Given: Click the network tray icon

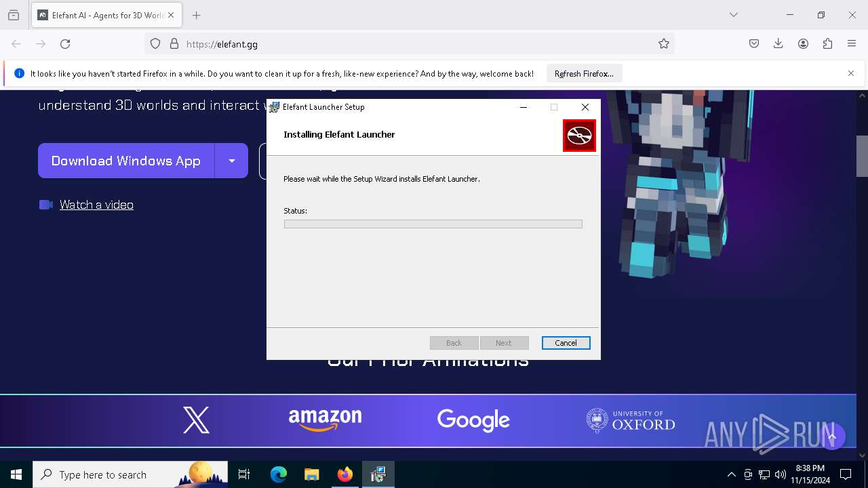Looking at the screenshot, I should (x=764, y=474).
